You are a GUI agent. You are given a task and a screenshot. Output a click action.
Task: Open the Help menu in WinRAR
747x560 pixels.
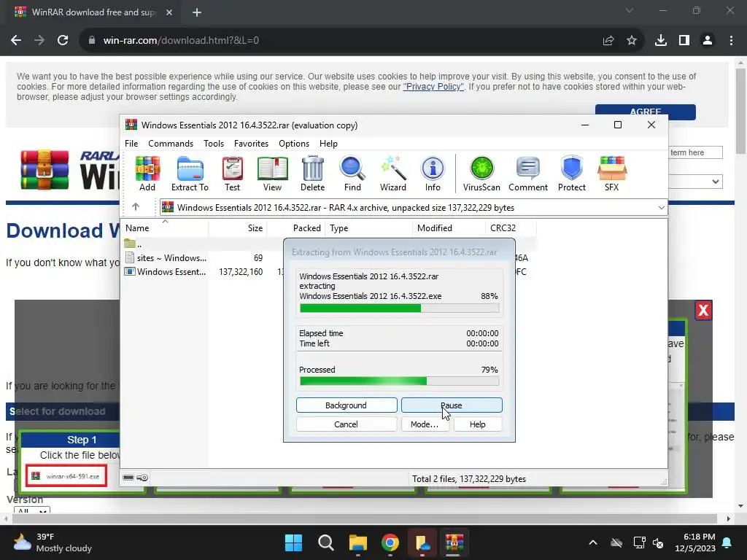[x=328, y=144]
